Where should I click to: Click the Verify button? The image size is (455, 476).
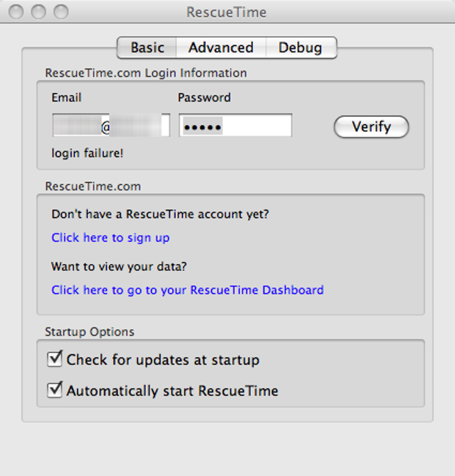click(371, 126)
